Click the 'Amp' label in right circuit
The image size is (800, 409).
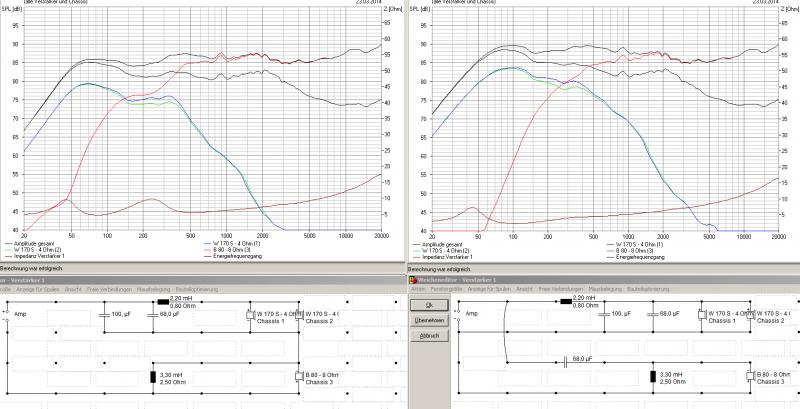[x=470, y=315]
